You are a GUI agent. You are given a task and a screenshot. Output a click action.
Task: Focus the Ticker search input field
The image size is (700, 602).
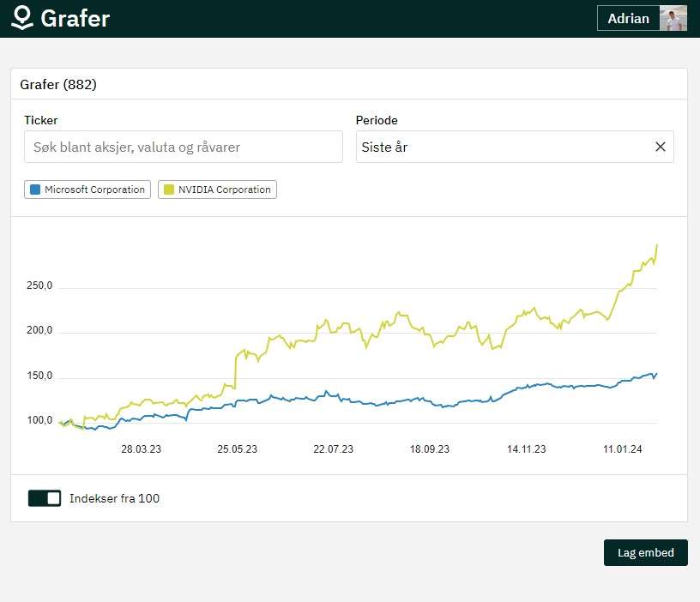(x=183, y=147)
